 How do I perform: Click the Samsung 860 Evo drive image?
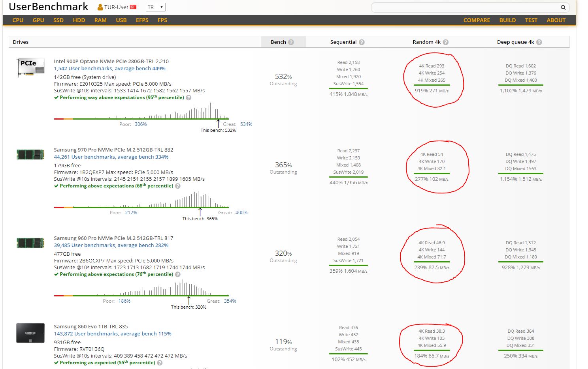30,333
